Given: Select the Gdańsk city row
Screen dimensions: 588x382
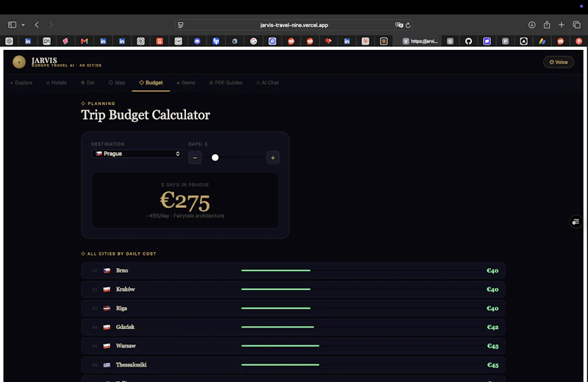Looking at the screenshot, I should pos(293,327).
